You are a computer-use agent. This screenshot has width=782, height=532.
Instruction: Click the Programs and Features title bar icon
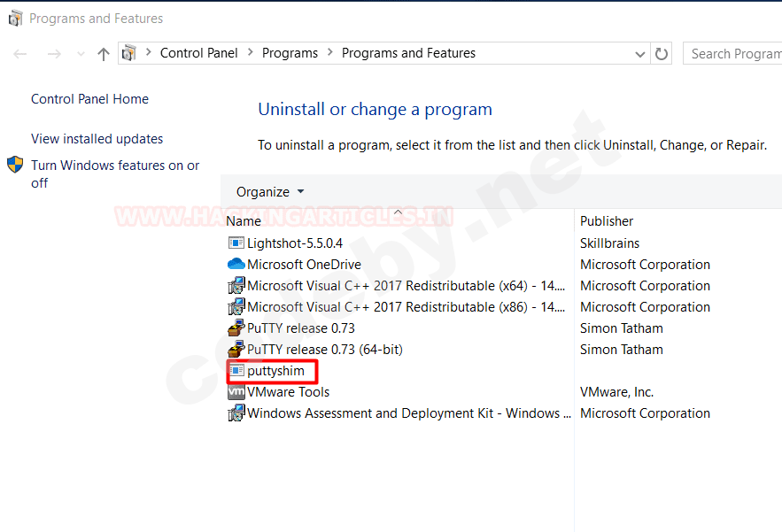click(15, 19)
